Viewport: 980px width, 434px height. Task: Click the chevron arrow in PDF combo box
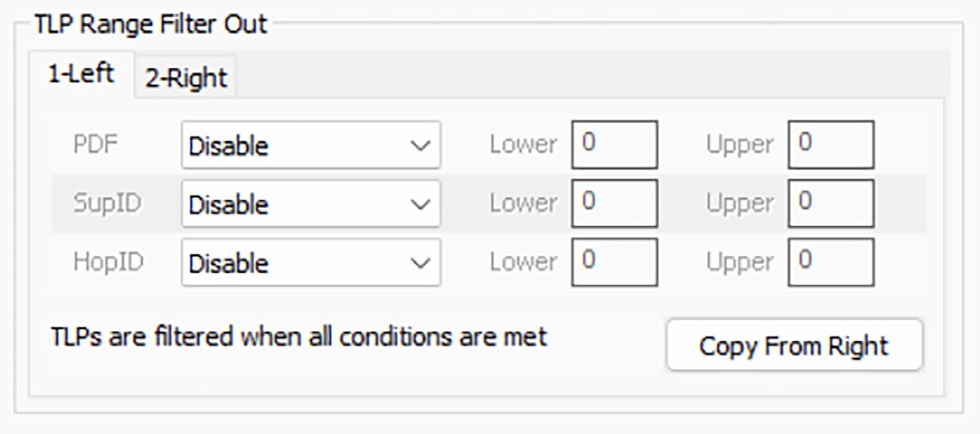[x=421, y=146]
